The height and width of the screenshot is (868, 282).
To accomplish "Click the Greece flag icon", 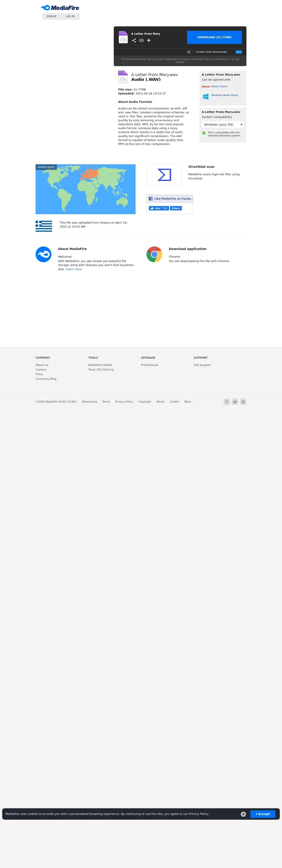I will (x=44, y=226).
